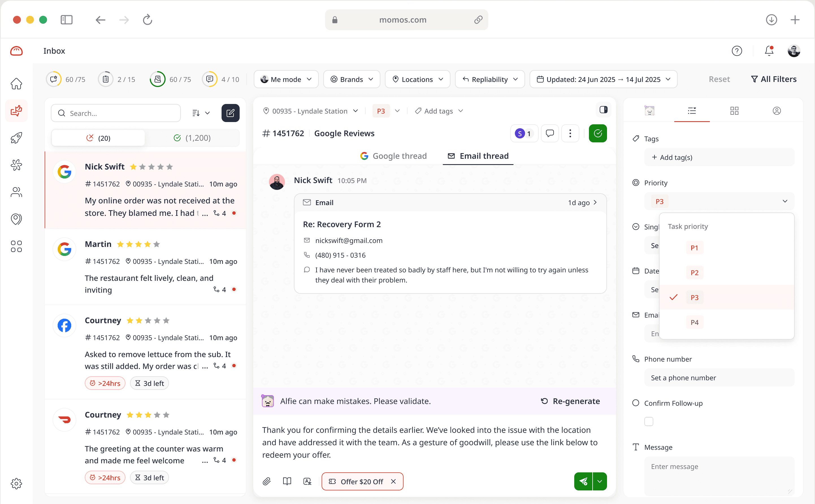The height and width of the screenshot is (504, 815).
Task: Select P1 in task priority menu
Action: coord(694,248)
